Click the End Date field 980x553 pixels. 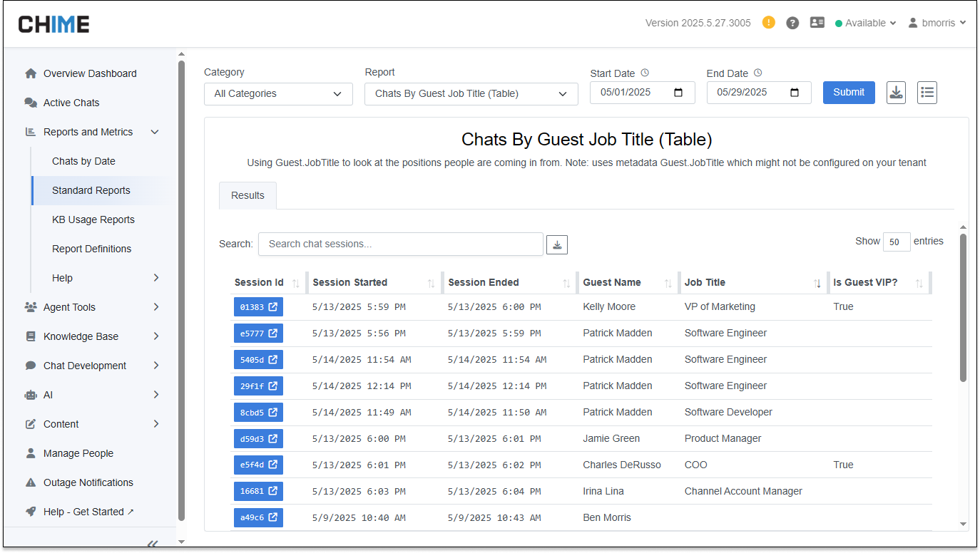tap(759, 93)
